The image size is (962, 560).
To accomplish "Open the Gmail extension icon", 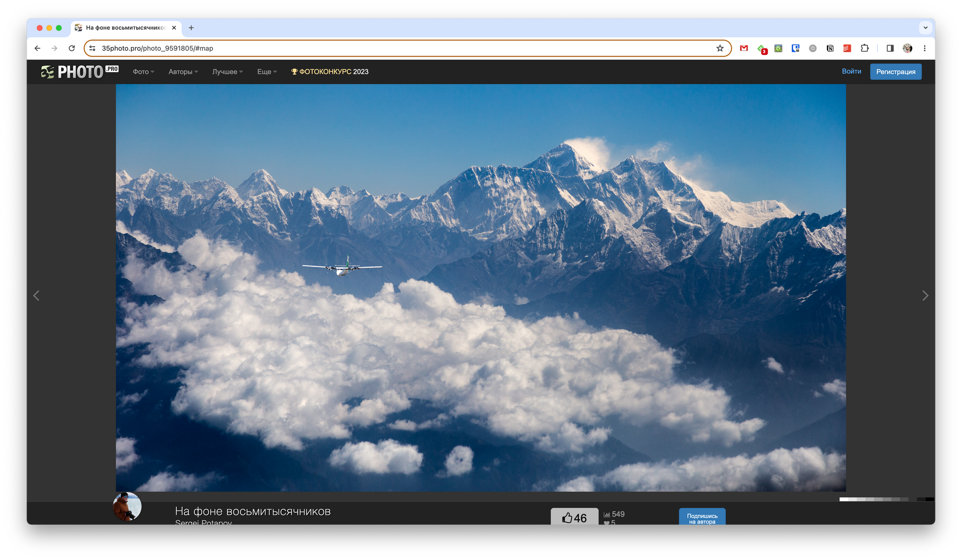I will pyautogui.click(x=744, y=48).
